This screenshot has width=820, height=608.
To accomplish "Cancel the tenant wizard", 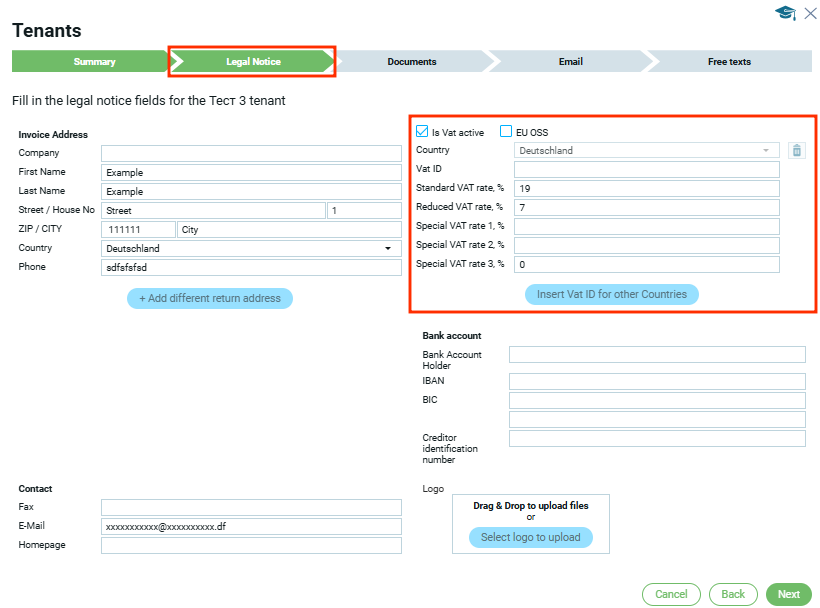I will 671,594.
